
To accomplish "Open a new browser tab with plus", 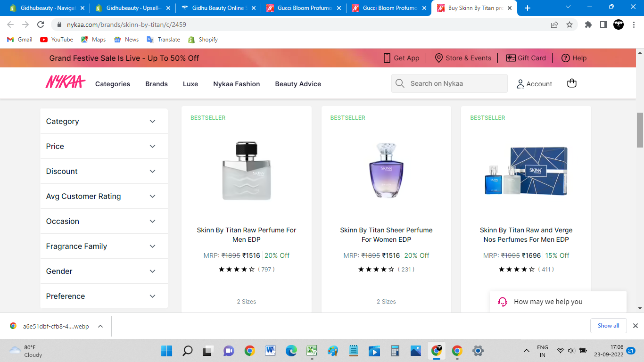I will tap(528, 8).
